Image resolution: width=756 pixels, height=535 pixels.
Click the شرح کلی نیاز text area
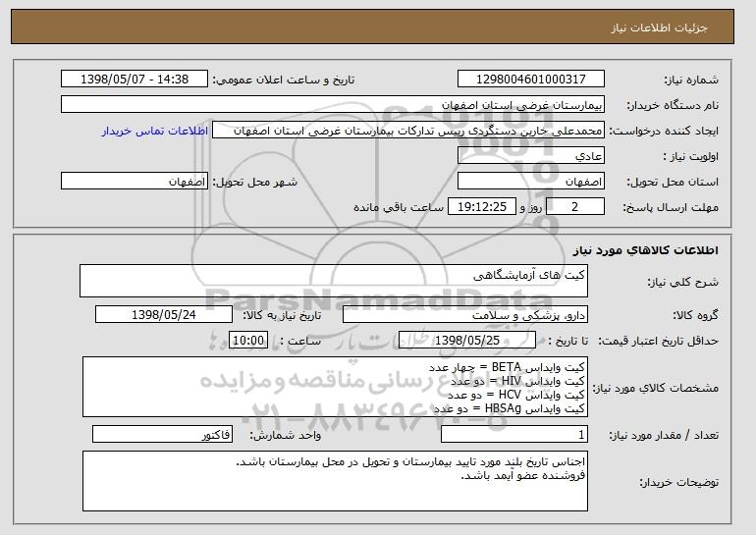334,281
